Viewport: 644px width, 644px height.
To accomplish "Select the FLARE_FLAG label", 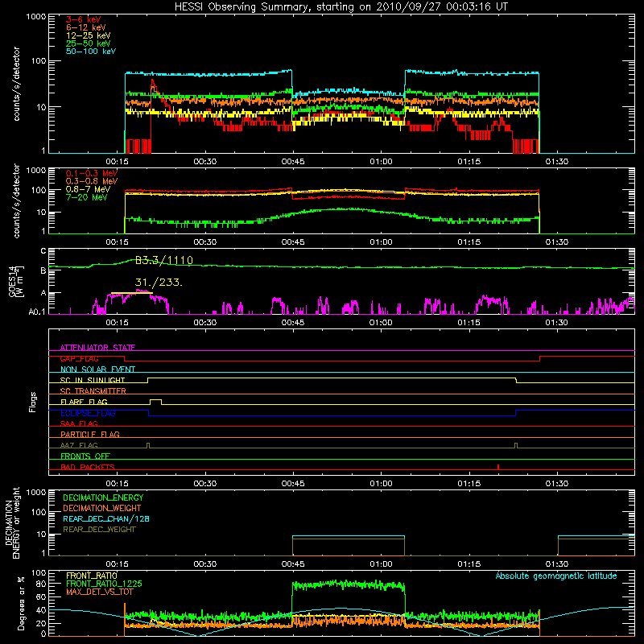I will [84, 402].
